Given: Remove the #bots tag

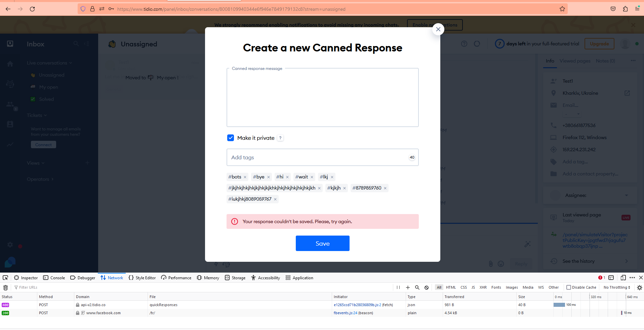Looking at the screenshot, I should (245, 177).
